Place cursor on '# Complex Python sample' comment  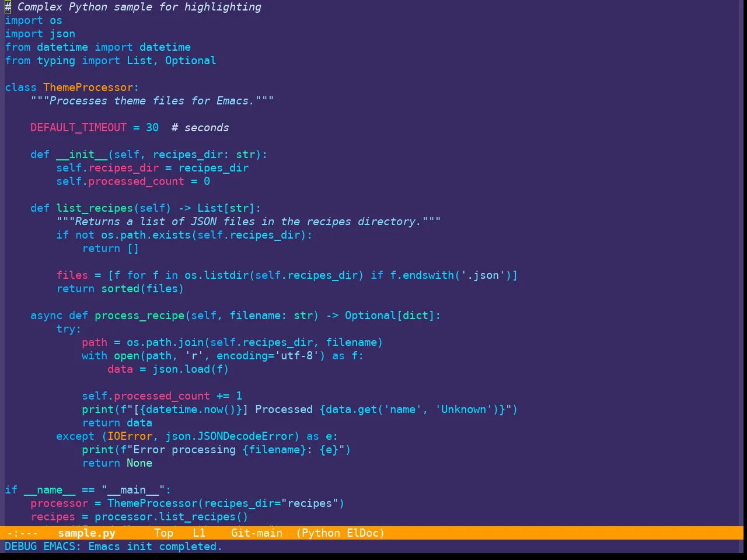(x=133, y=7)
